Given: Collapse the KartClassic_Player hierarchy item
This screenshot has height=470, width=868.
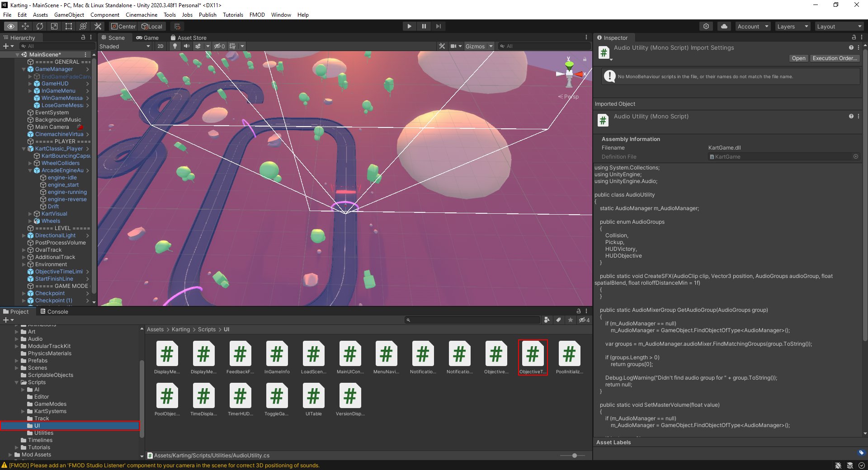Looking at the screenshot, I should pyautogui.click(x=24, y=149).
